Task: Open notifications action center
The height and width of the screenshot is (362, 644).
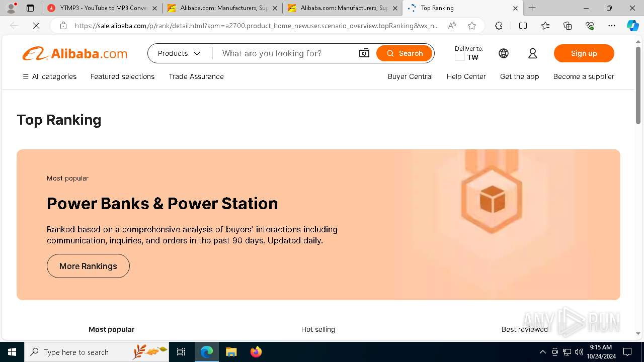Action: click(x=627, y=352)
